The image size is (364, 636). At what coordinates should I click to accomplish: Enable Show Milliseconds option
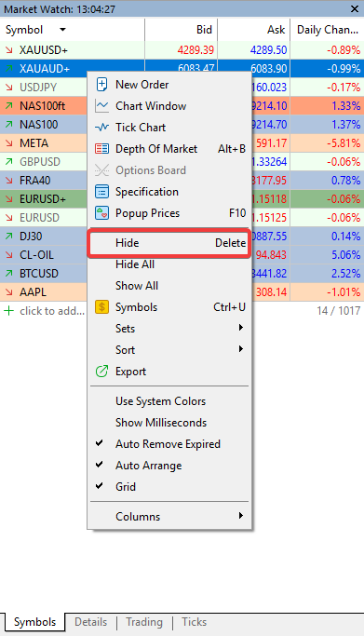[x=169, y=423]
